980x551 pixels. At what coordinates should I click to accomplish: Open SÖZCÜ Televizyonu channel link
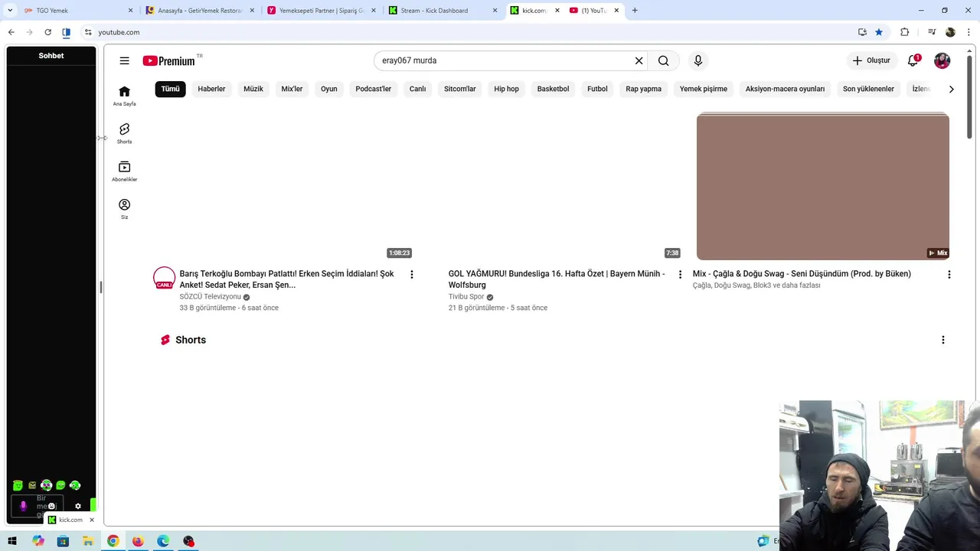pyautogui.click(x=211, y=297)
